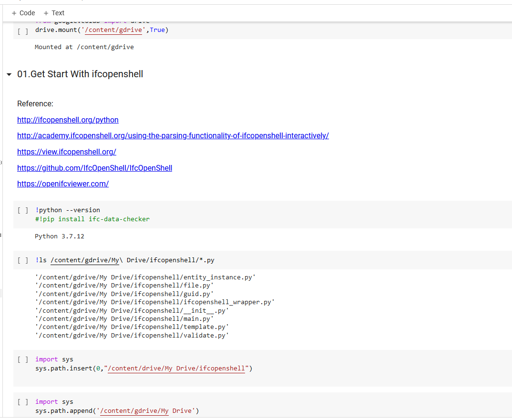Run the sys.path.insert cell
Screen dimensions: 512x420
pos(22,360)
